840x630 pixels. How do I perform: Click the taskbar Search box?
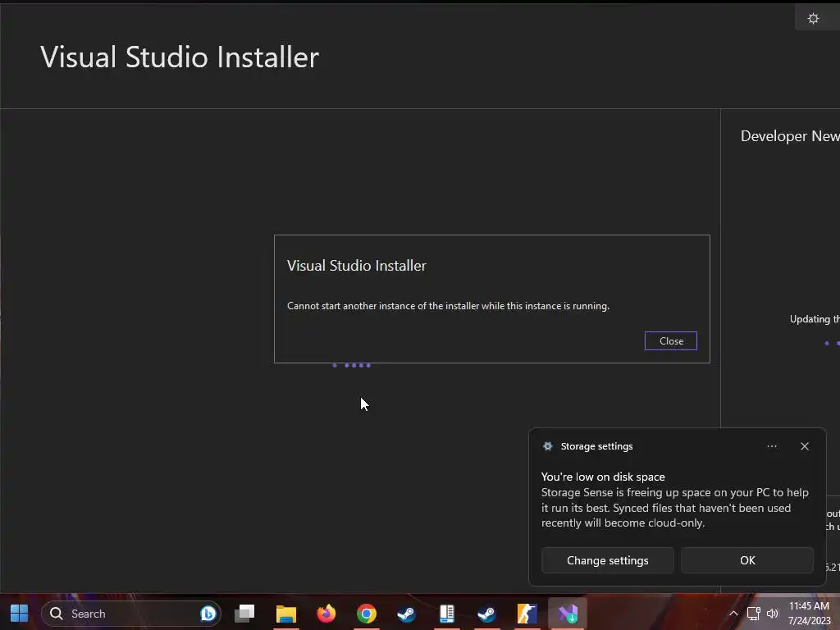[x=130, y=614]
